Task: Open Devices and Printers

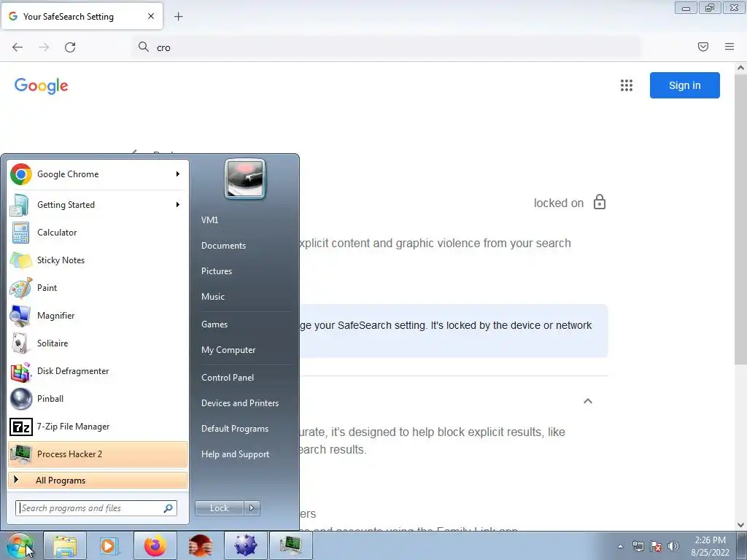Action: pos(239,403)
